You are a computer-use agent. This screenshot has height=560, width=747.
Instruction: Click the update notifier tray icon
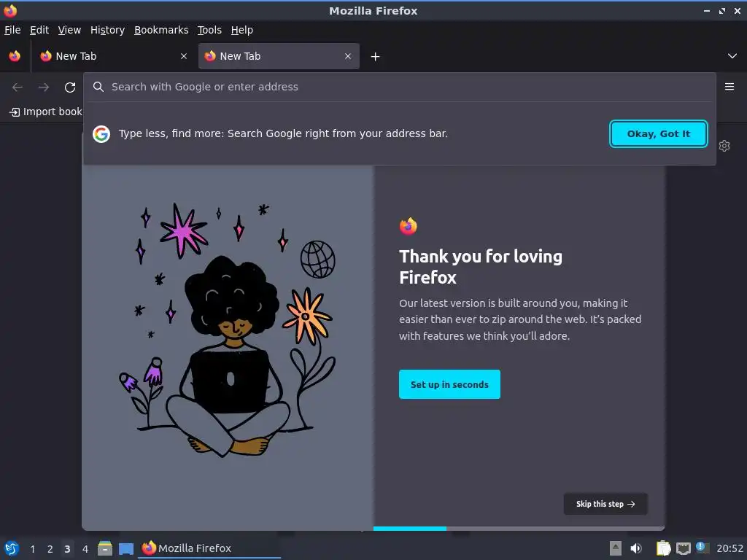[703, 548]
